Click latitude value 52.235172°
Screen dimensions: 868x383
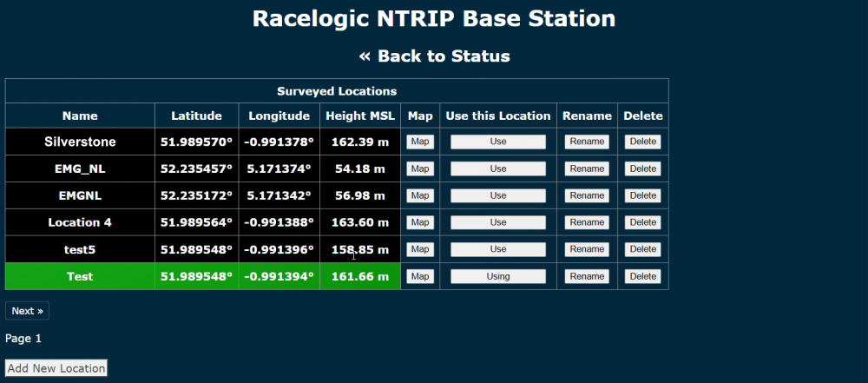click(x=196, y=195)
